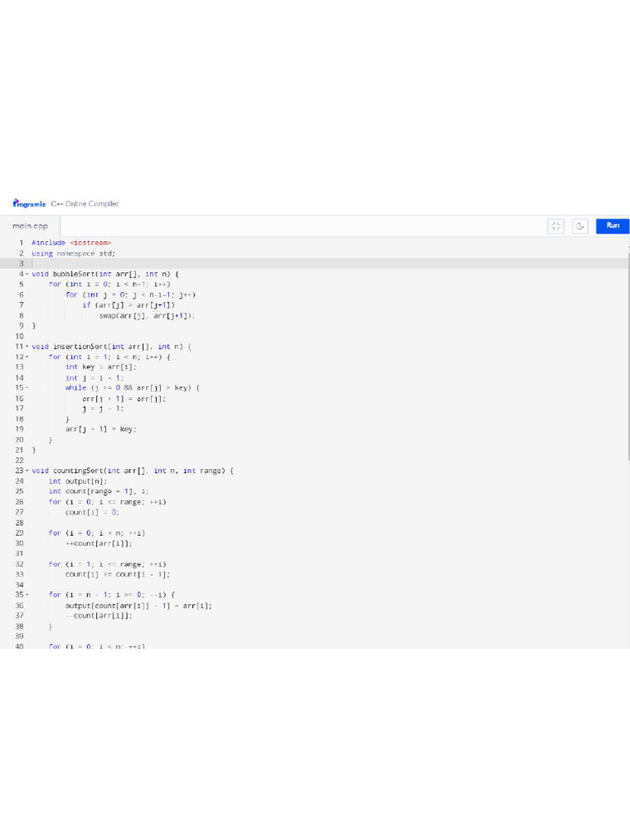The height and width of the screenshot is (840, 630).
Task: Click the '#include <iostream>' line
Action: 71,243
